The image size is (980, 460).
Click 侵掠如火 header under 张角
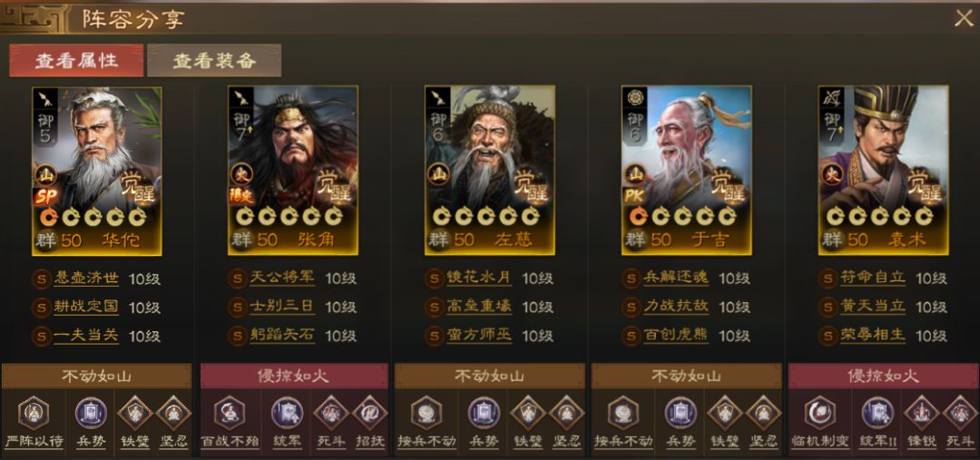click(294, 377)
